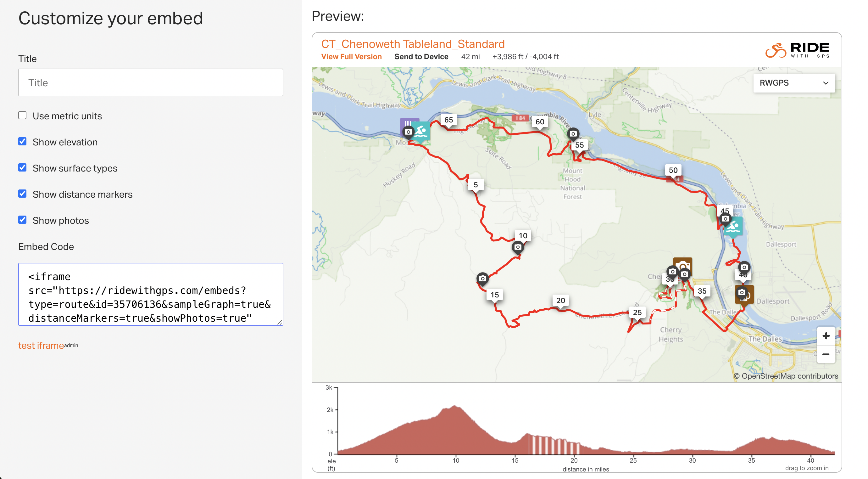The image size is (868, 479).
Task: Click inside the Embed Code text area
Action: coord(151,294)
